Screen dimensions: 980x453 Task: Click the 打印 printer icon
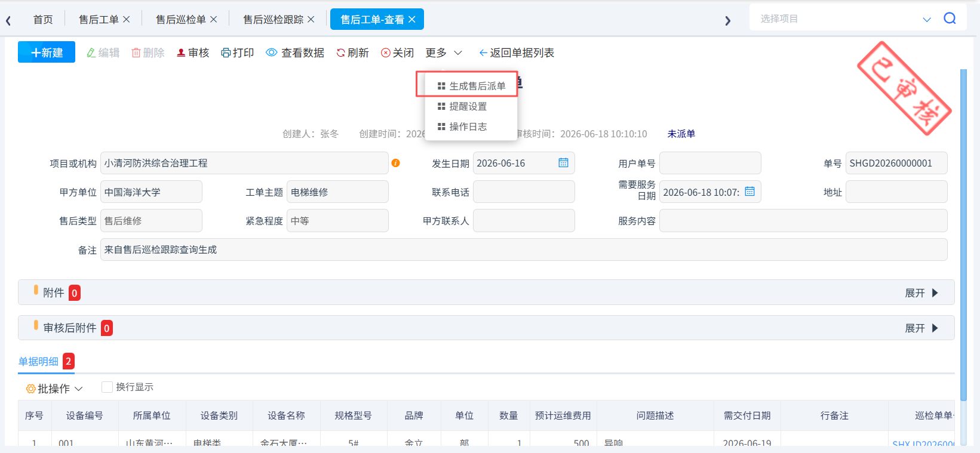click(x=226, y=53)
